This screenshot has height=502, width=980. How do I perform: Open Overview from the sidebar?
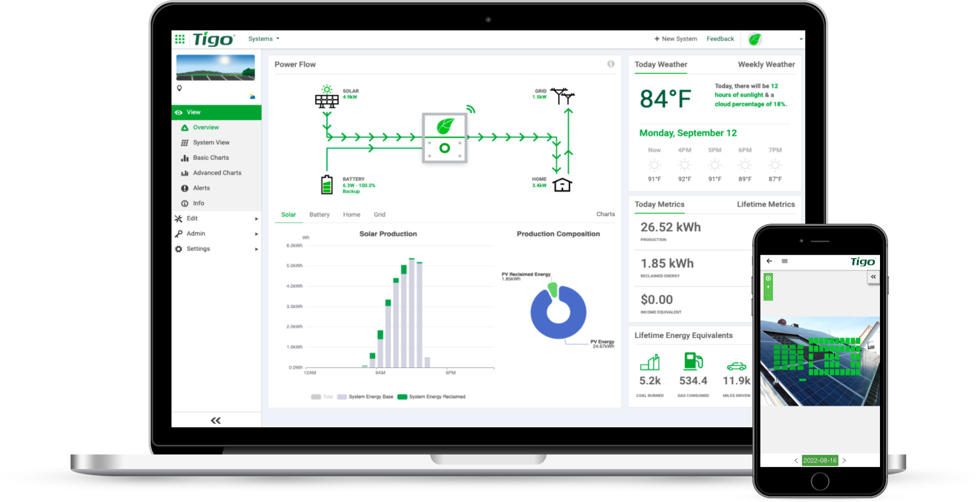(x=206, y=127)
